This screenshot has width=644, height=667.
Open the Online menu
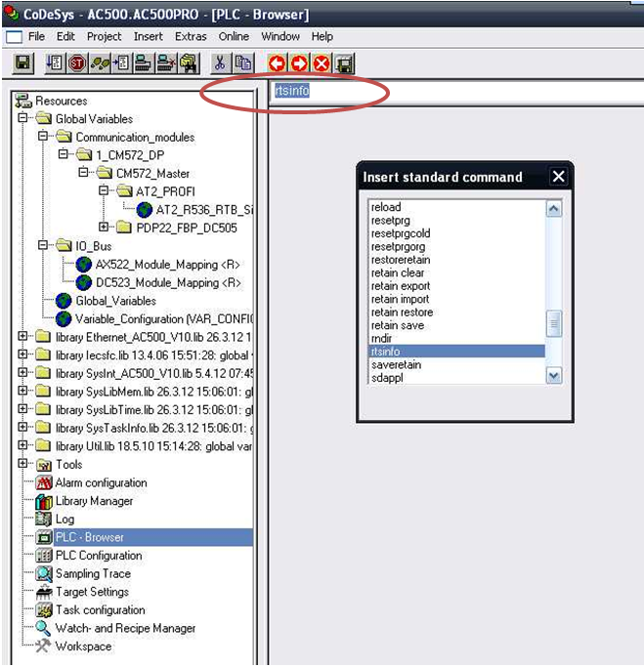234,36
